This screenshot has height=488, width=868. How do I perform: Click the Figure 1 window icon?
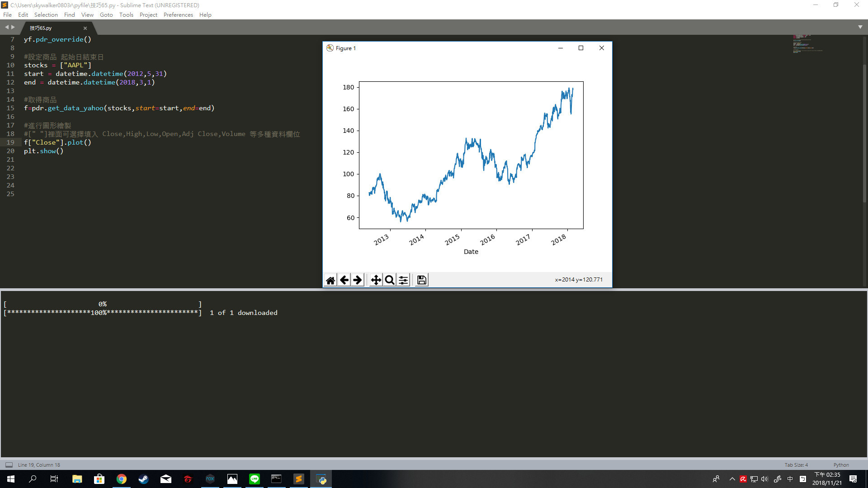[330, 48]
